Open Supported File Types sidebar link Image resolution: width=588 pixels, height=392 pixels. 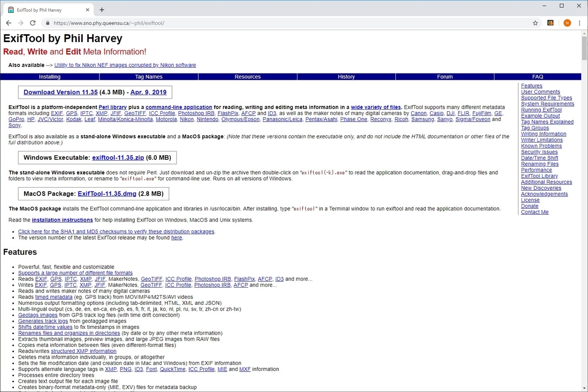[546, 98]
